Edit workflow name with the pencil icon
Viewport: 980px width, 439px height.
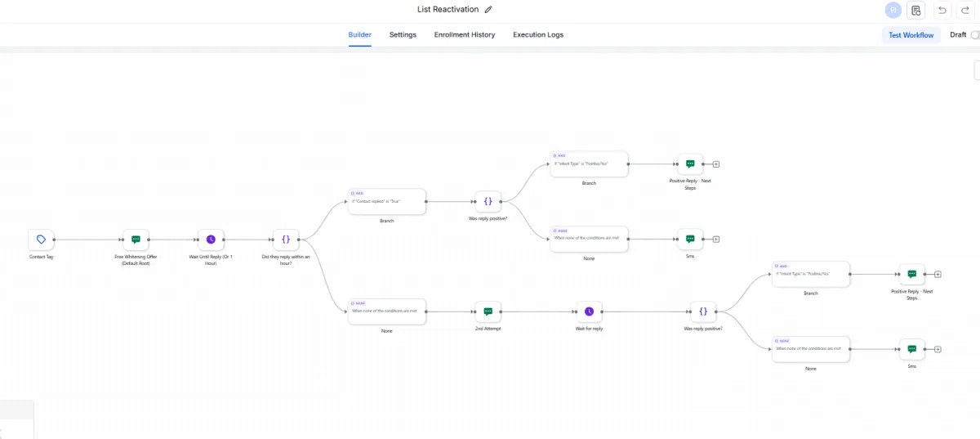[488, 10]
